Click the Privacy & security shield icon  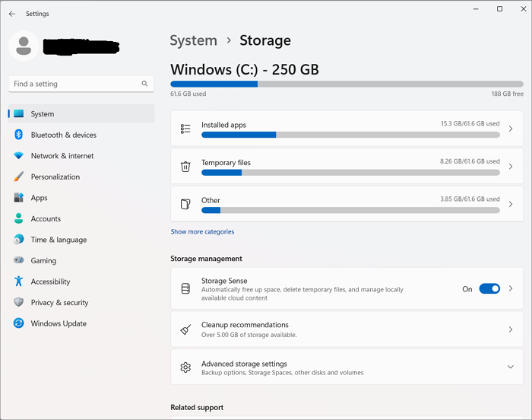tap(18, 302)
